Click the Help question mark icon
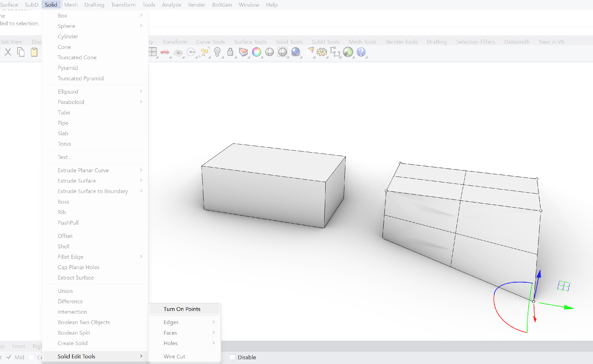This screenshot has width=593, height=364. click(x=361, y=52)
